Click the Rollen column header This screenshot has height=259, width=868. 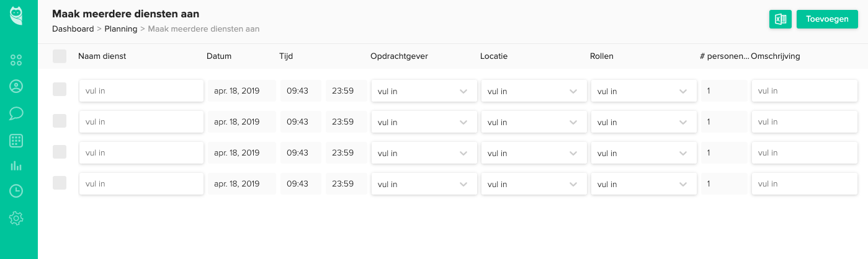(x=602, y=56)
